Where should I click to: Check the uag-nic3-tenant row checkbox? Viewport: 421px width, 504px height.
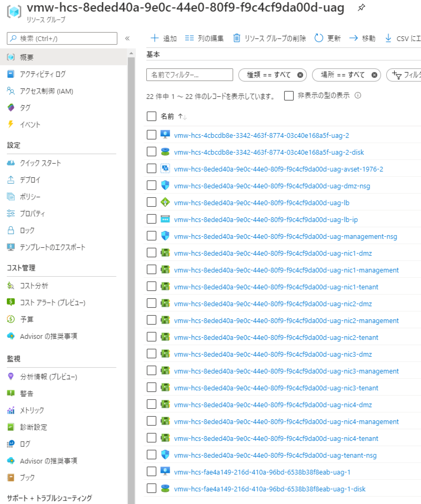(x=152, y=387)
